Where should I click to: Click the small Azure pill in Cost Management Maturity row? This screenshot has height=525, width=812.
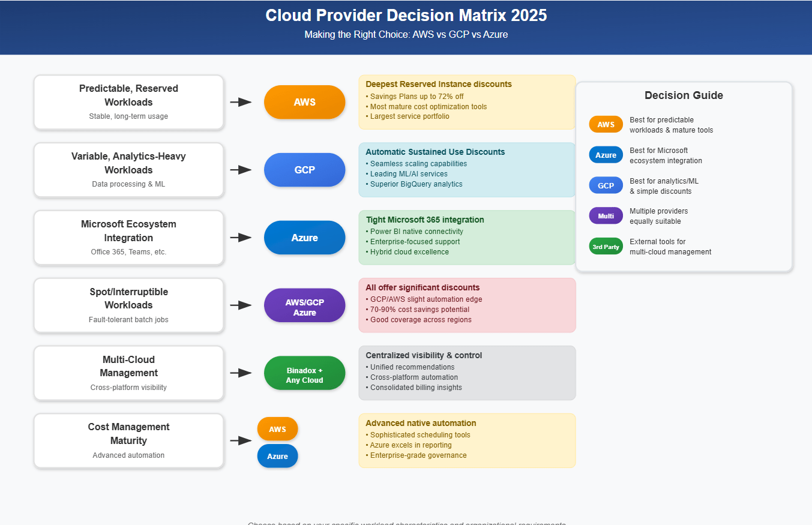(x=278, y=456)
